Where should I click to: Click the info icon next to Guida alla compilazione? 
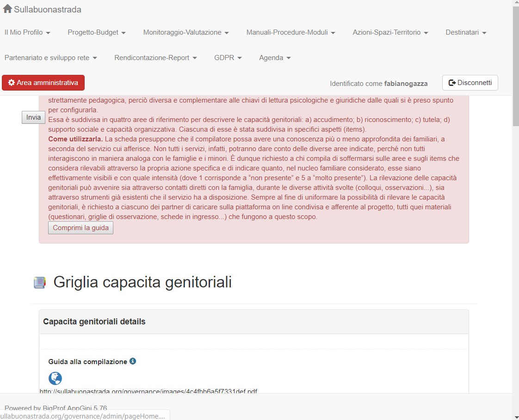[133, 361]
